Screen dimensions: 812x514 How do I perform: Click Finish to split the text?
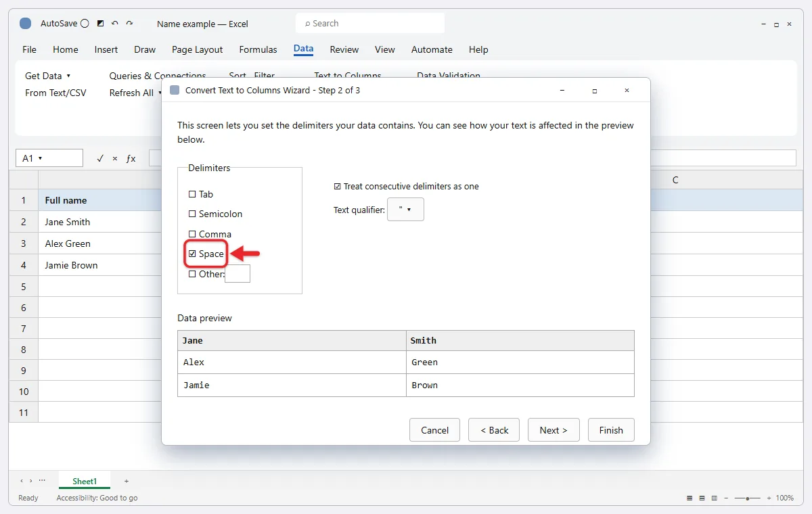point(611,430)
